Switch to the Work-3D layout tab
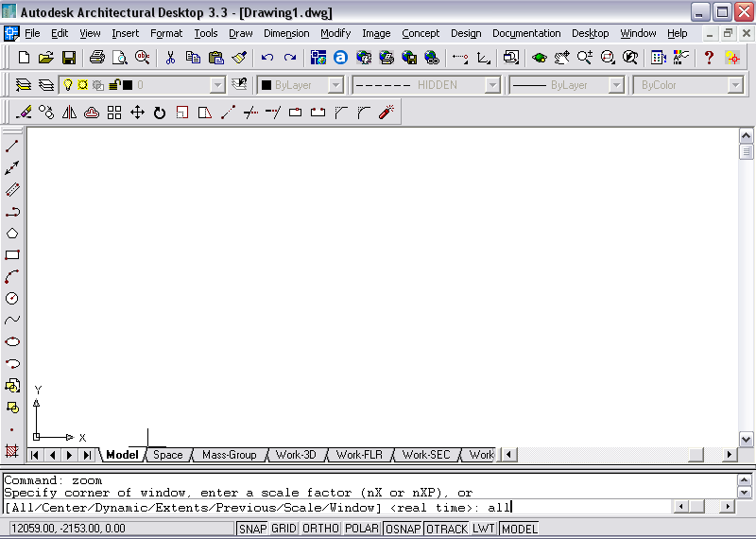The image size is (756, 539). (296, 455)
